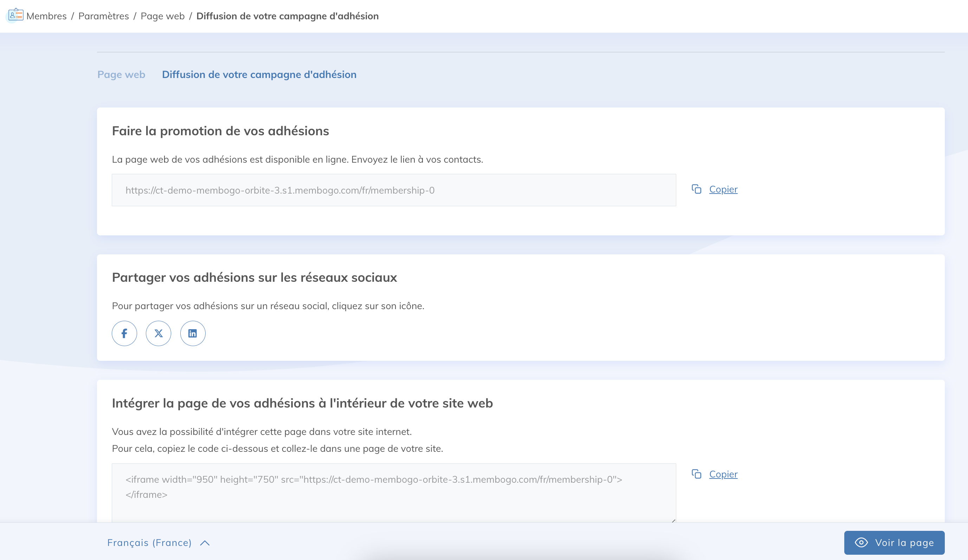Share memberships on Facebook
968x560 pixels.
coord(124,333)
